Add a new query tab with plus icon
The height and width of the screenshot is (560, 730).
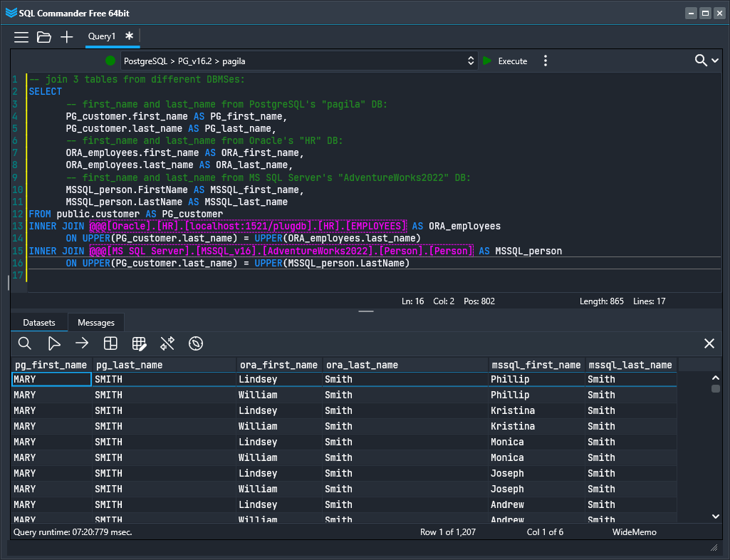click(67, 37)
